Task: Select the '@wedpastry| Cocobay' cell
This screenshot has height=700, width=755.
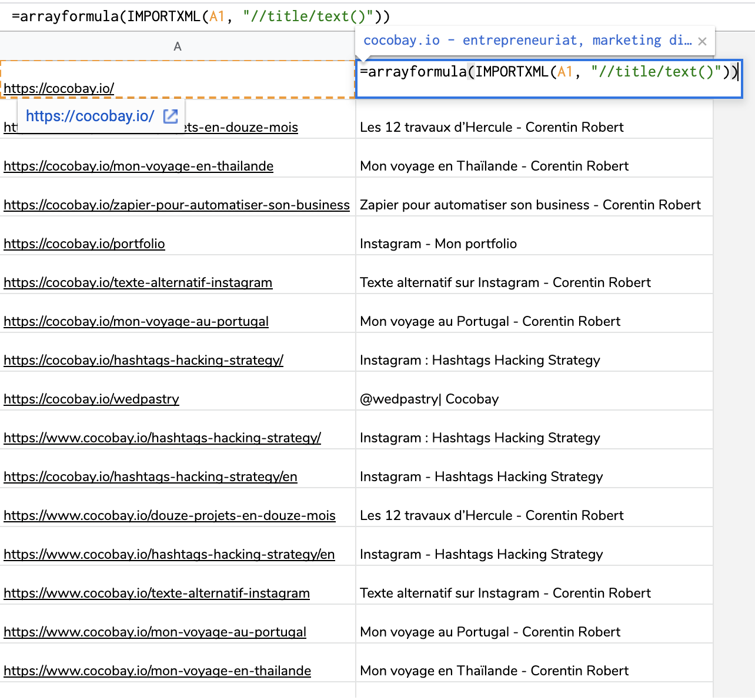Action: [x=534, y=391]
